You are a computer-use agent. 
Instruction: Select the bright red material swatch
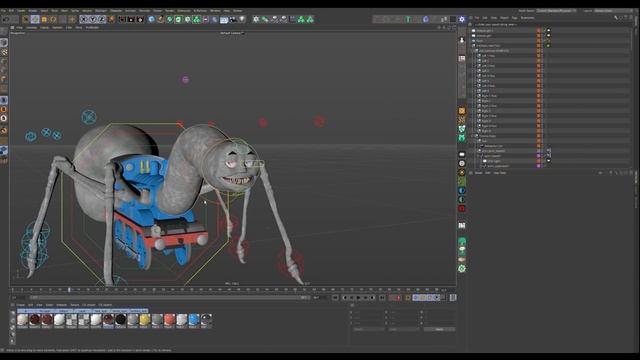tap(169, 320)
